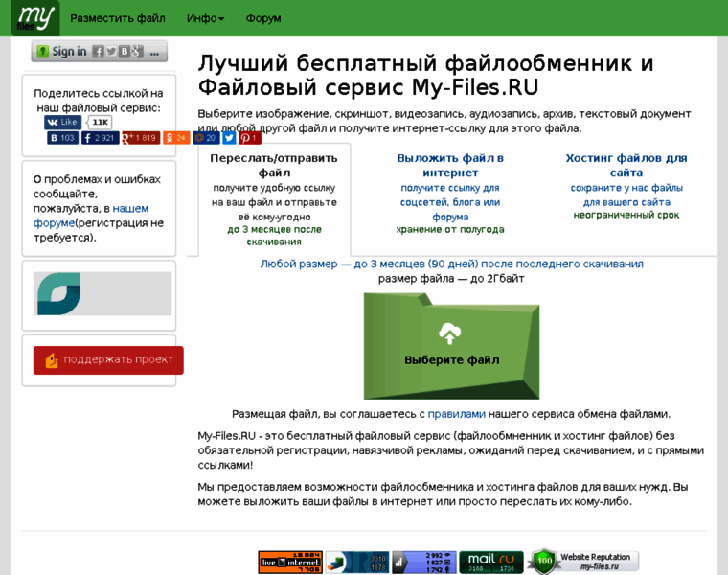Viewport: 728px width, 575px height.
Task: Sign in with the Google icon
Action: tap(136, 51)
